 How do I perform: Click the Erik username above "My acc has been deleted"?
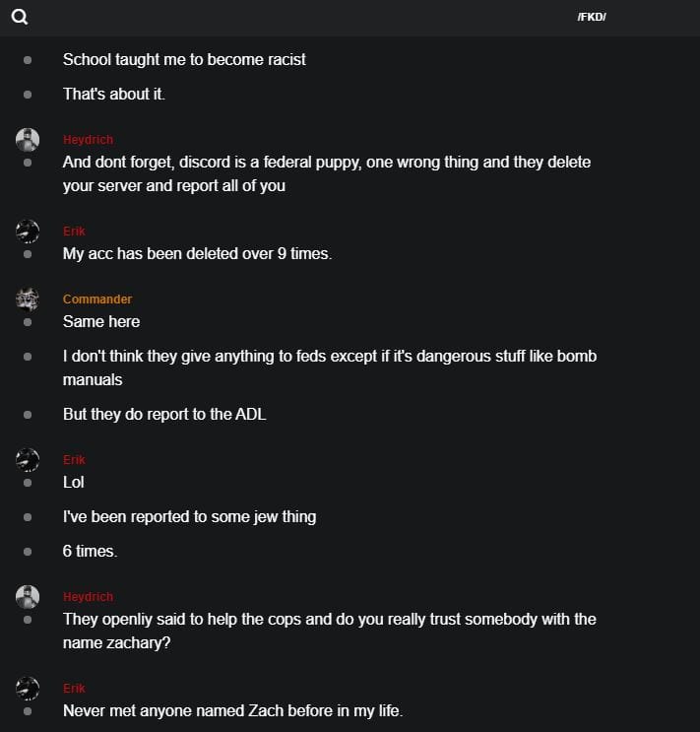[x=74, y=232]
